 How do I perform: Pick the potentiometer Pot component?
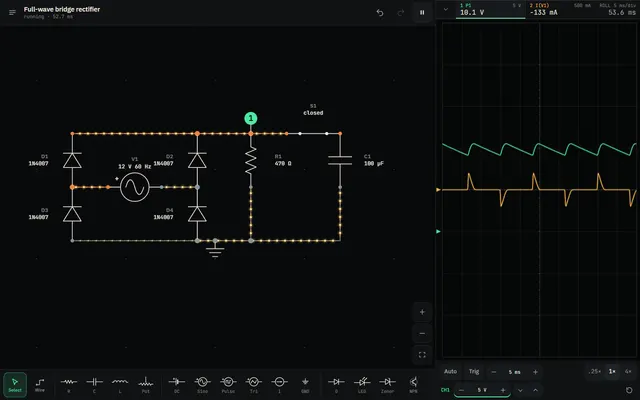146,384
